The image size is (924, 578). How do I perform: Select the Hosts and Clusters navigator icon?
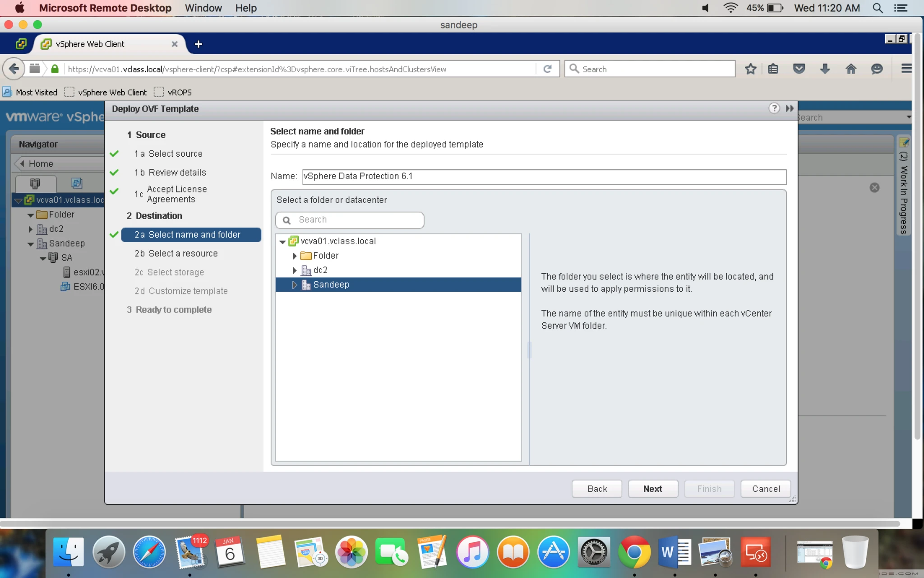click(x=35, y=183)
